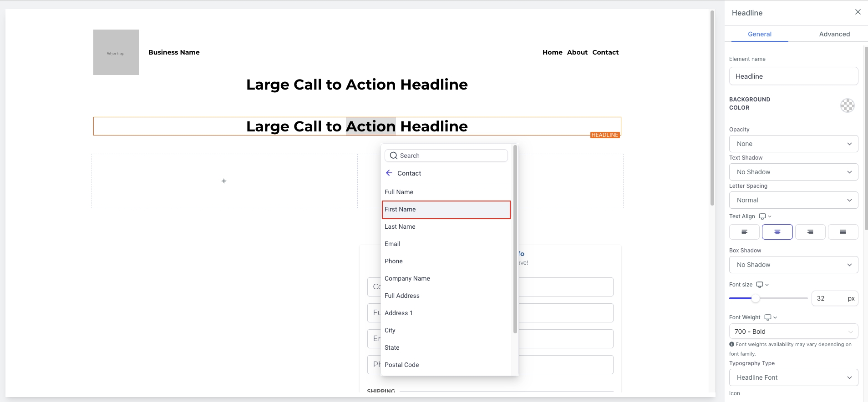The width and height of the screenshot is (868, 402).
Task: Open the Typography Type dropdown
Action: click(793, 377)
